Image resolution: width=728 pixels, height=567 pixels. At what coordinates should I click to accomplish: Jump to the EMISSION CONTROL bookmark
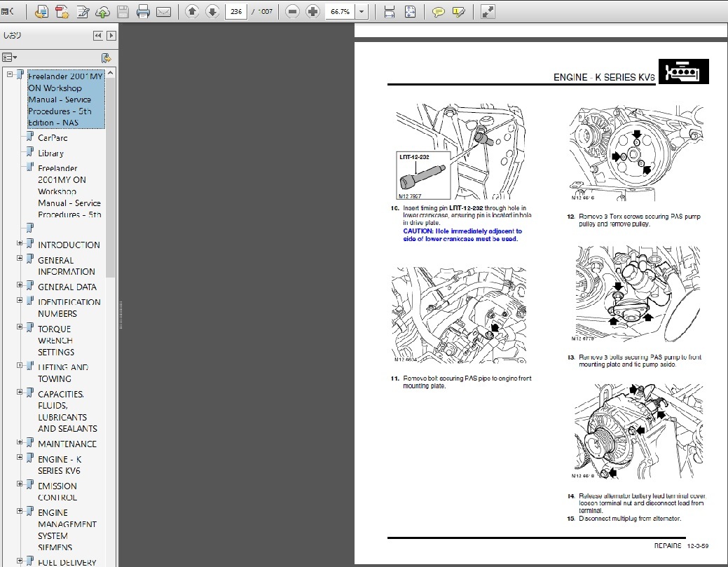click(57, 492)
